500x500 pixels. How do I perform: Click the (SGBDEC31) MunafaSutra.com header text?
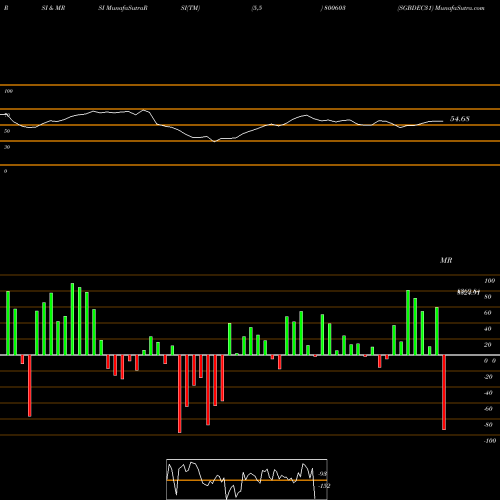pos(441,8)
